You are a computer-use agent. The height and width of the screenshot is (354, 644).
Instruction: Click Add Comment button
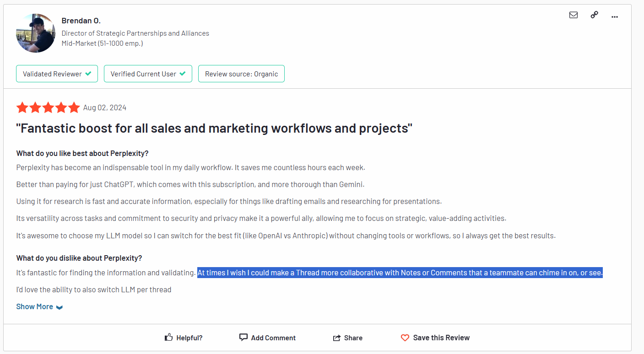267,338
